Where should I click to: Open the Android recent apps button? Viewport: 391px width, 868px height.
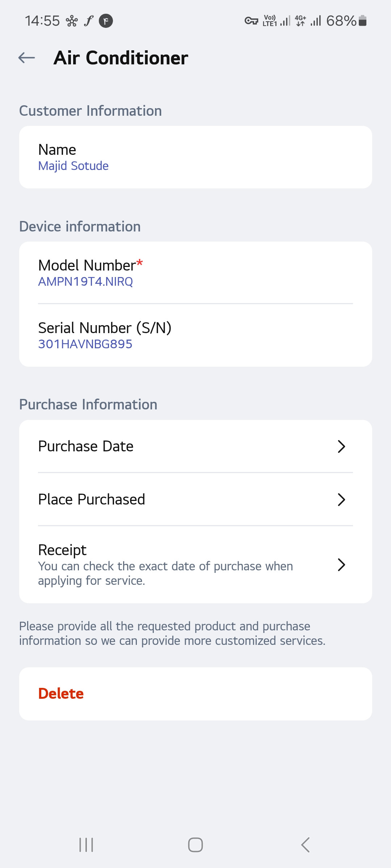tap(86, 845)
